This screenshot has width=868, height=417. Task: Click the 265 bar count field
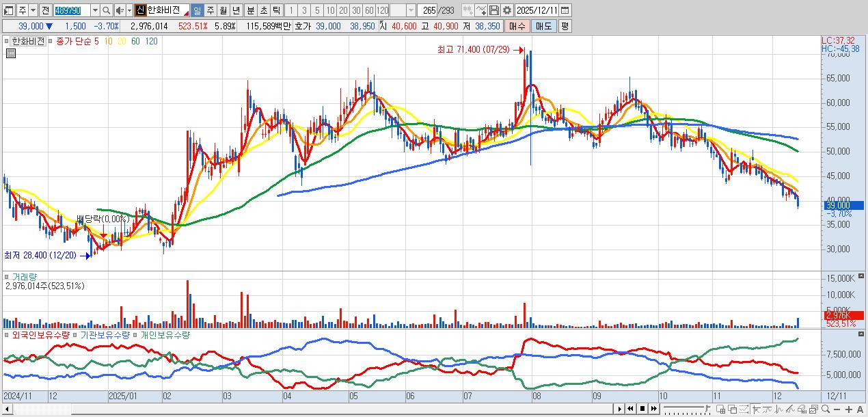[x=429, y=10]
